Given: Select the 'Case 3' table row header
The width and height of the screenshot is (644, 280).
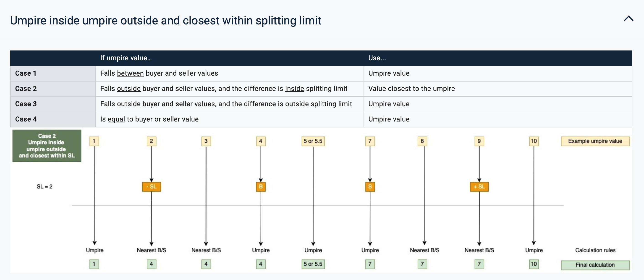Looking at the screenshot, I should pyautogui.click(x=26, y=104).
